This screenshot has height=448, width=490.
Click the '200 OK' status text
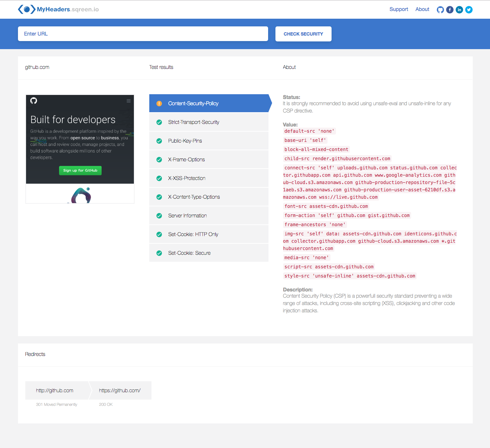(x=106, y=405)
